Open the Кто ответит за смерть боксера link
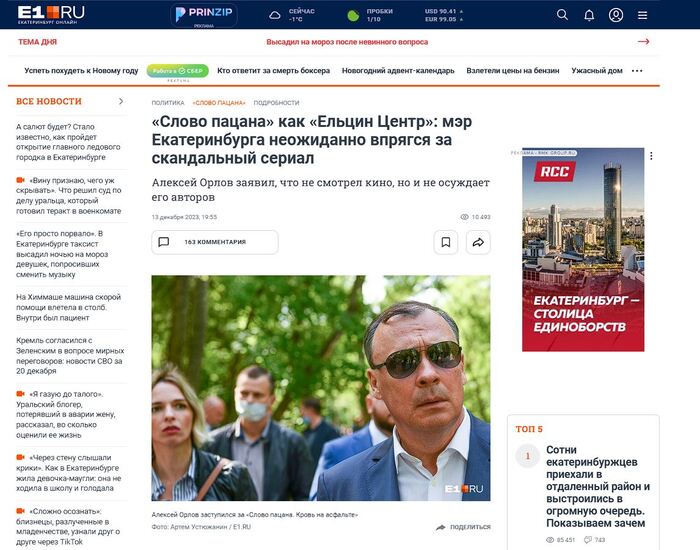The width and height of the screenshot is (700, 550). [x=274, y=71]
